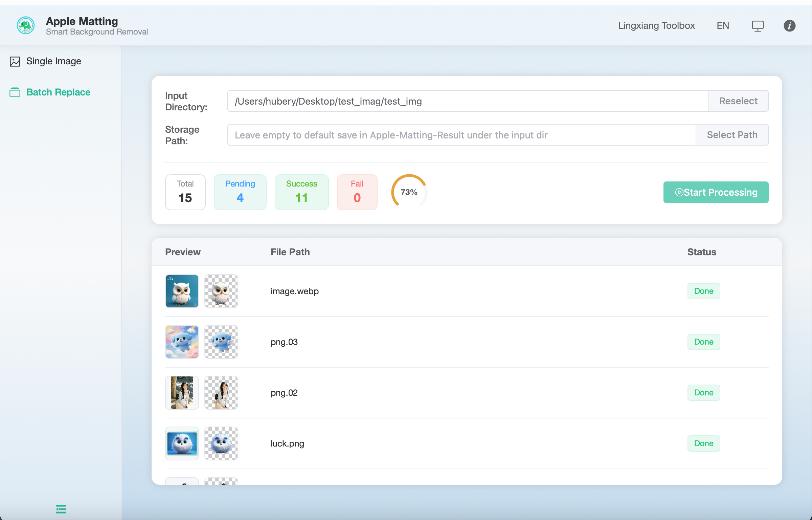The height and width of the screenshot is (520, 812).
Task: Open original photo thumbnail for png.02
Action: [182, 393]
